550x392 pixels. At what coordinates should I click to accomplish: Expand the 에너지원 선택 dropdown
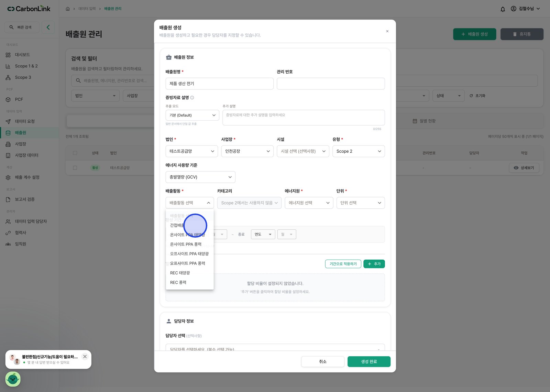(x=309, y=203)
